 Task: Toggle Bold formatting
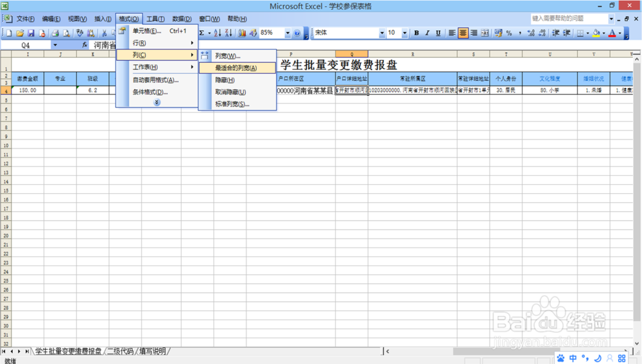pos(417,33)
